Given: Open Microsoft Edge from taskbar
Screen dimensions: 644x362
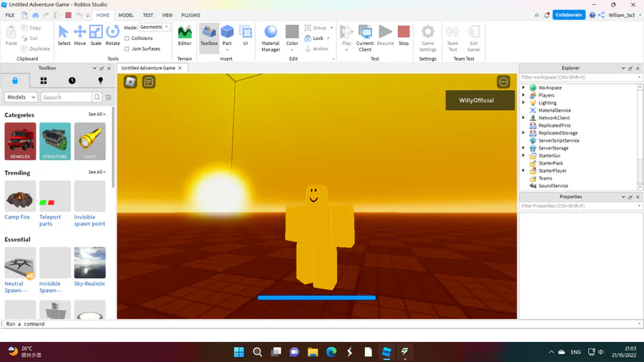Looking at the screenshot, I should tap(331, 352).
